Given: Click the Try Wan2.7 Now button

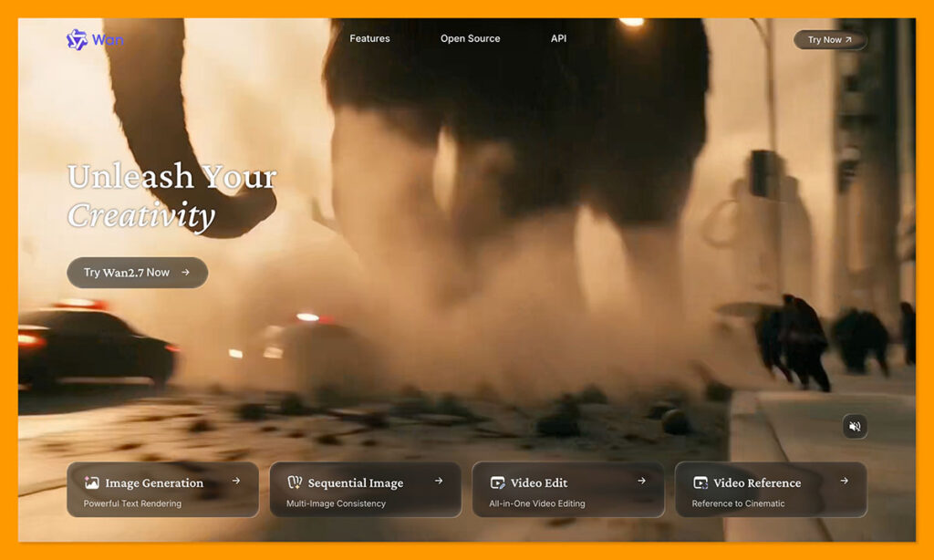Looking at the screenshot, I should pyautogui.click(x=137, y=273).
